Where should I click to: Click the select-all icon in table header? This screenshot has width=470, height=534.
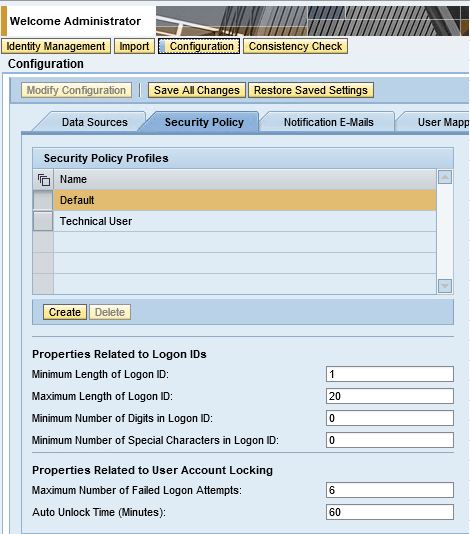click(x=44, y=179)
